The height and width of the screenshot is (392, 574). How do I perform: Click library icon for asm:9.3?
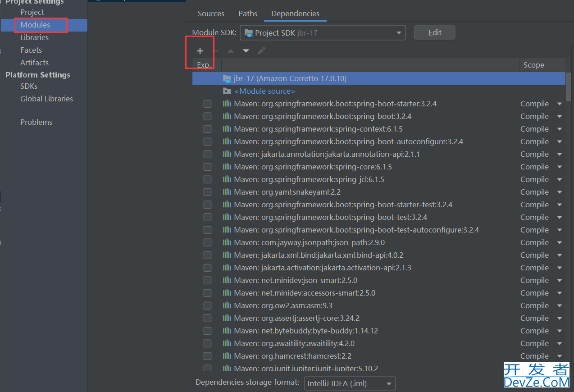tap(227, 305)
